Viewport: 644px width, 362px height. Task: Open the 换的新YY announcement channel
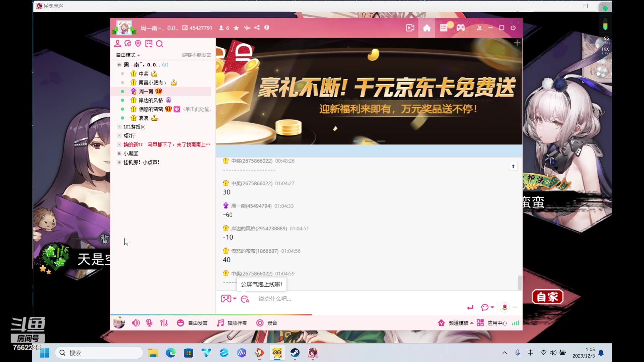point(167,144)
